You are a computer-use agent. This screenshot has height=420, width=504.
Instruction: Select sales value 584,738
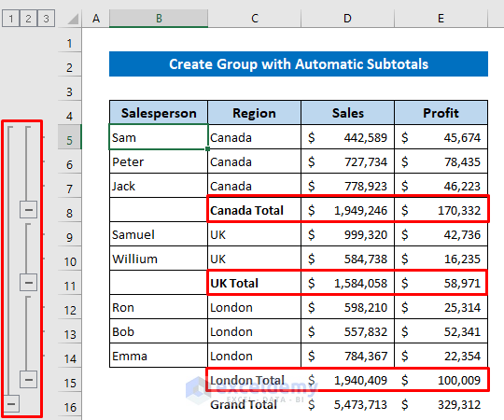(x=347, y=259)
